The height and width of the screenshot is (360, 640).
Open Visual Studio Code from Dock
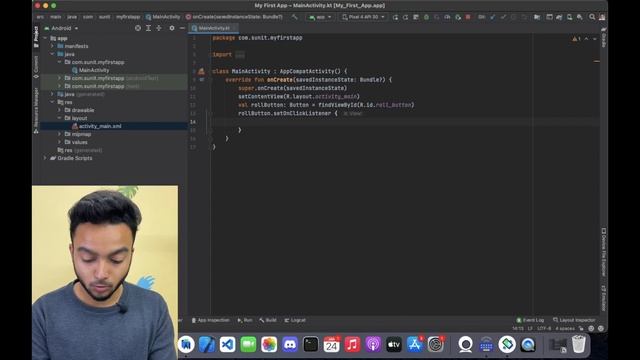[227, 344]
